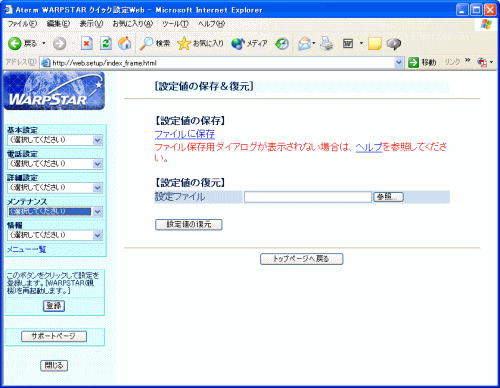Click the 設定ファイル label text
The height and width of the screenshot is (388, 500).
coord(180,197)
